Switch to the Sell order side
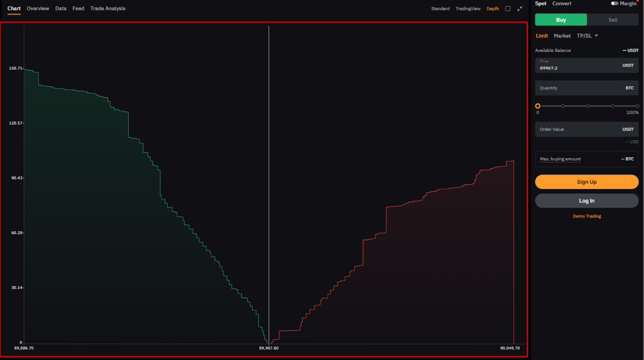This screenshot has width=644, height=360. coord(612,19)
